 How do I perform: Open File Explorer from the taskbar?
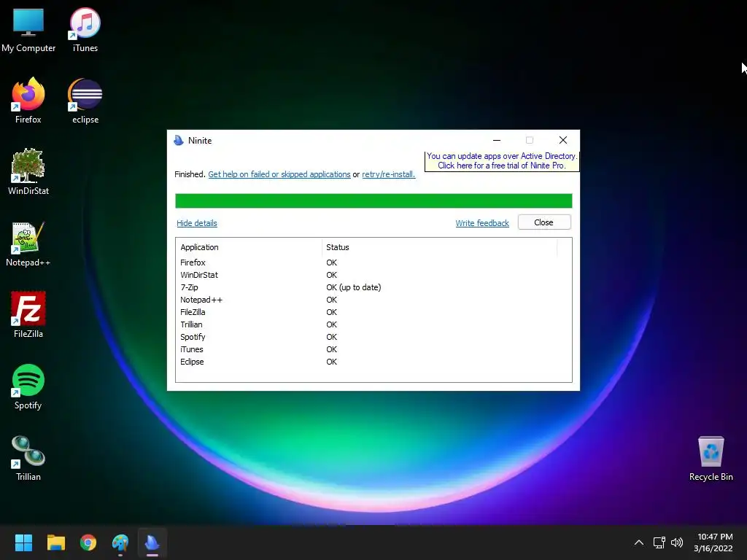point(55,542)
